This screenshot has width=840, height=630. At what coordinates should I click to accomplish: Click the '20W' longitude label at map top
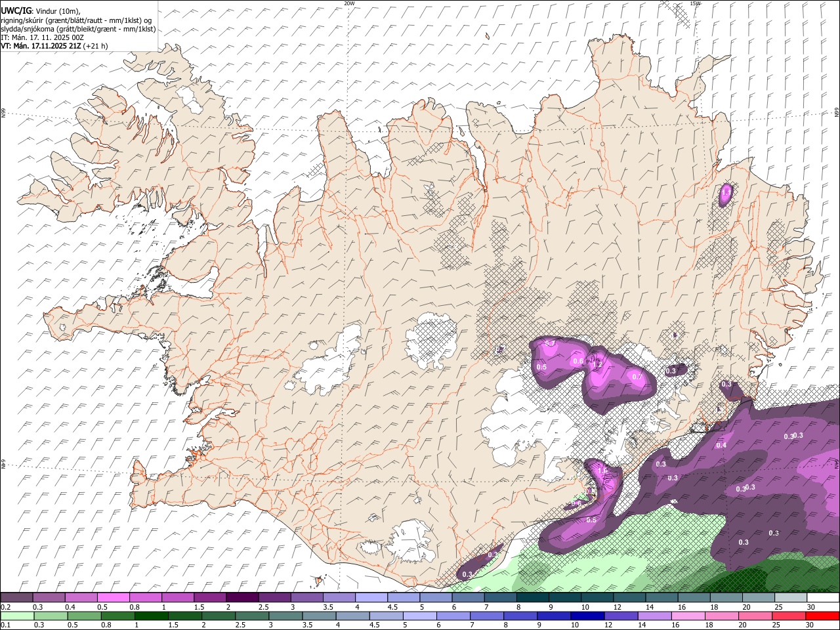pyautogui.click(x=348, y=3)
